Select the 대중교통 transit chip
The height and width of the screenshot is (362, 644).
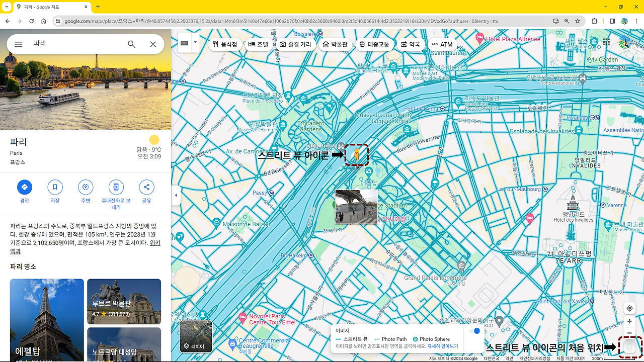(x=374, y=44)
